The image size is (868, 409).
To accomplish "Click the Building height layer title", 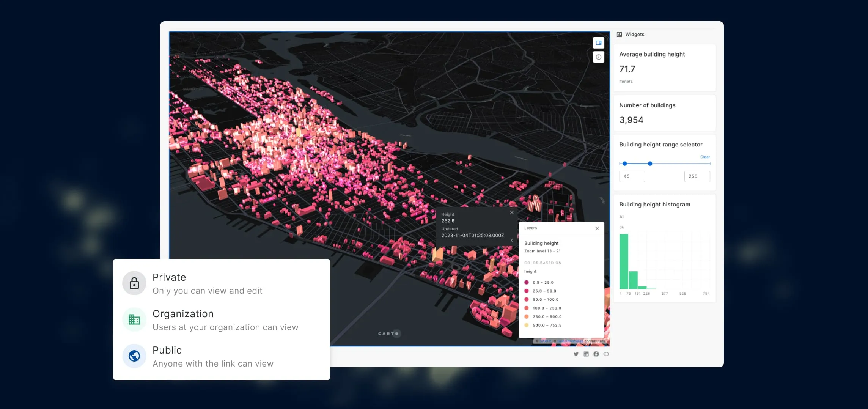I will point(541,243).
